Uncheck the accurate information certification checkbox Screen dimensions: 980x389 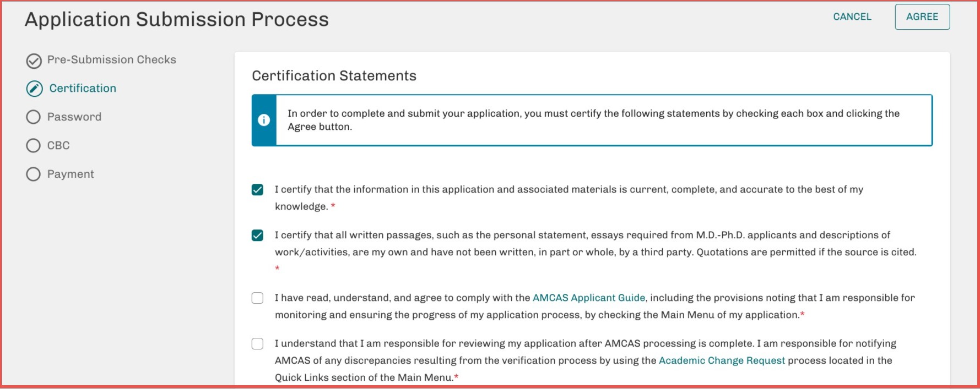(x=257, y=190)
